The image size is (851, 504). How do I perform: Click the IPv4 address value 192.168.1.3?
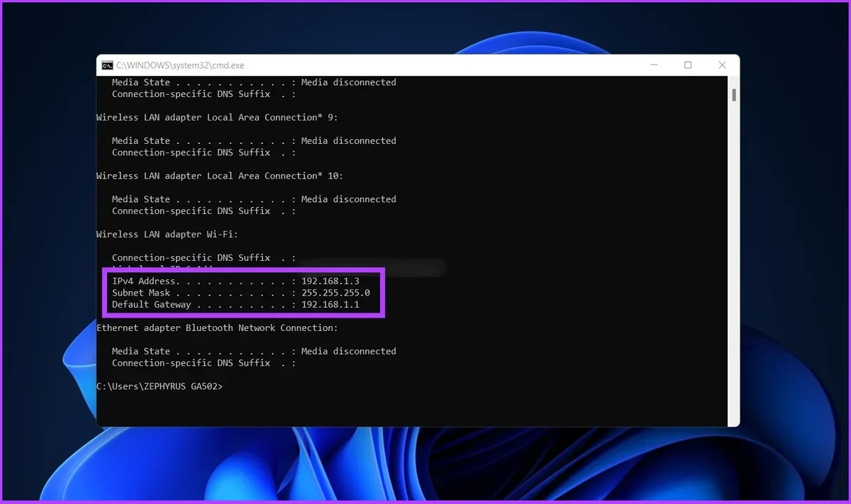coord(330,281)
